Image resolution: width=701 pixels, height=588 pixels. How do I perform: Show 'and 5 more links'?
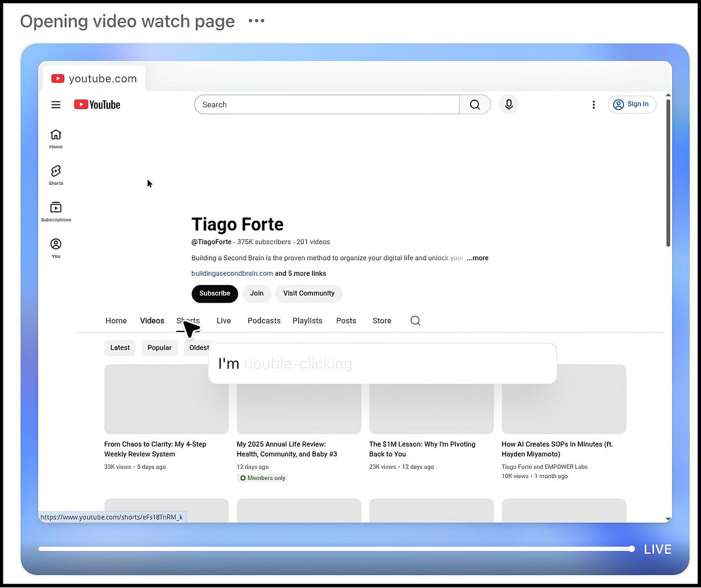pyautogui.click(x=300, y=273)
